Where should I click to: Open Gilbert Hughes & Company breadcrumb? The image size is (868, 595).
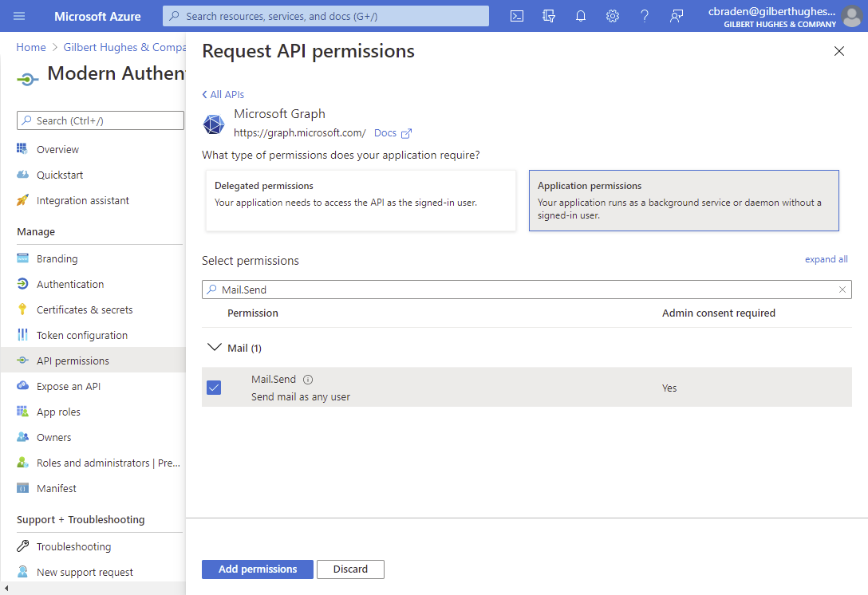pyautogui.click(x=124, y=47)
